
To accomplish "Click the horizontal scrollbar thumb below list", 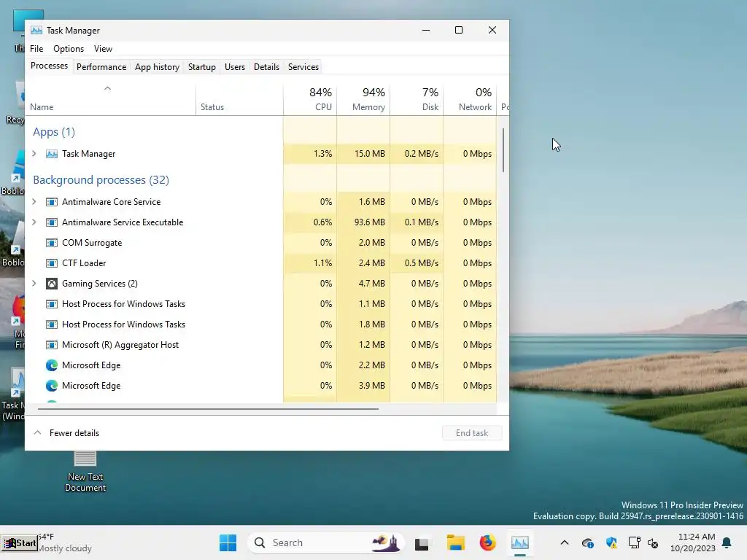I will click(208, 408).
